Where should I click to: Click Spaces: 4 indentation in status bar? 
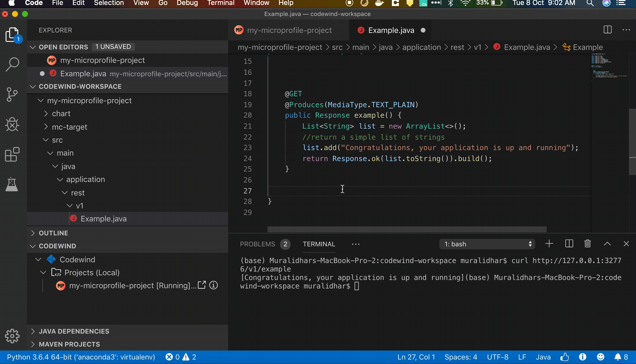[x=461, y=357]
